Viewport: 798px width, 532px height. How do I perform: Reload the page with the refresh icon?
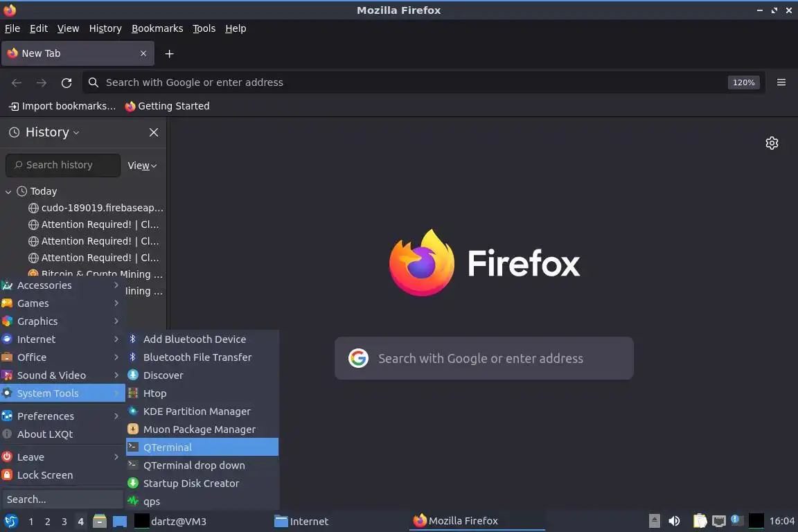click(x=66, y=82)
